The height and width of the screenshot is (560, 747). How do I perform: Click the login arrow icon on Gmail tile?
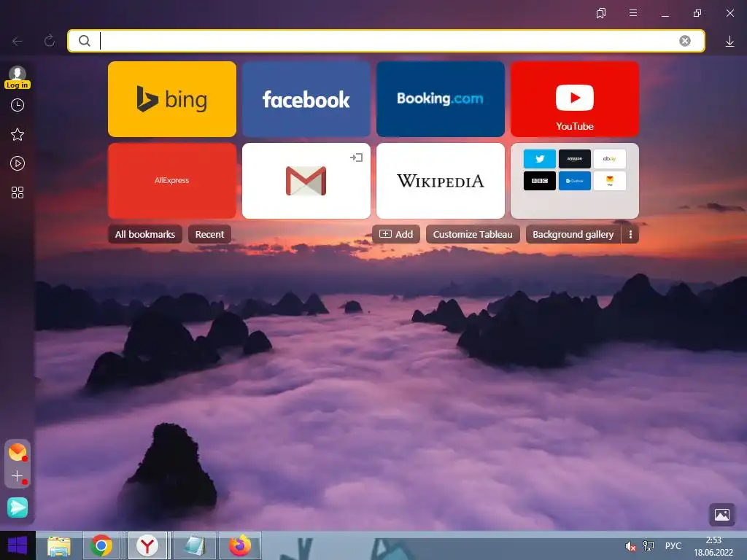tap(356, 157)
